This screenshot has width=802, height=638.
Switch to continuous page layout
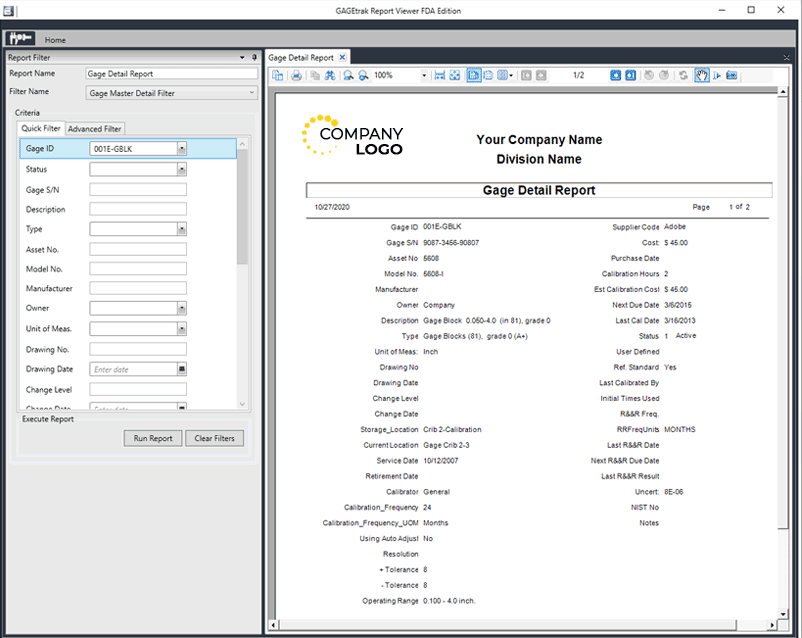(489, 75)
